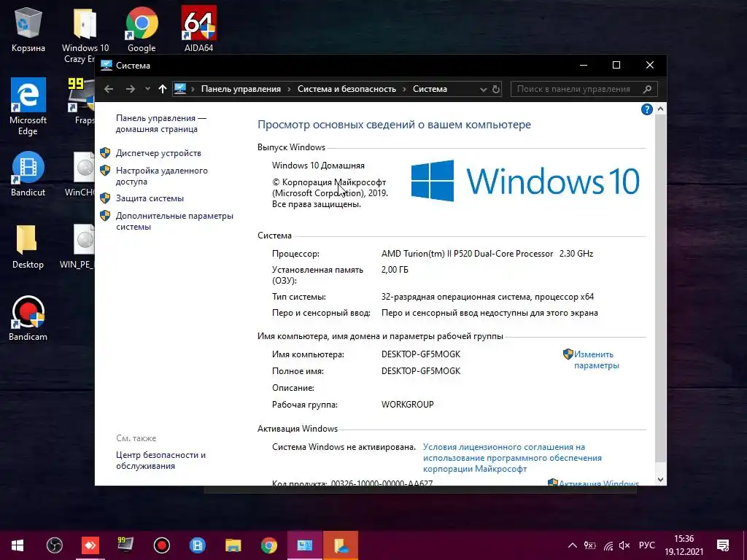Open Настройка удаленного доступа link
747x560 pixels.
[x=161, y=176]
